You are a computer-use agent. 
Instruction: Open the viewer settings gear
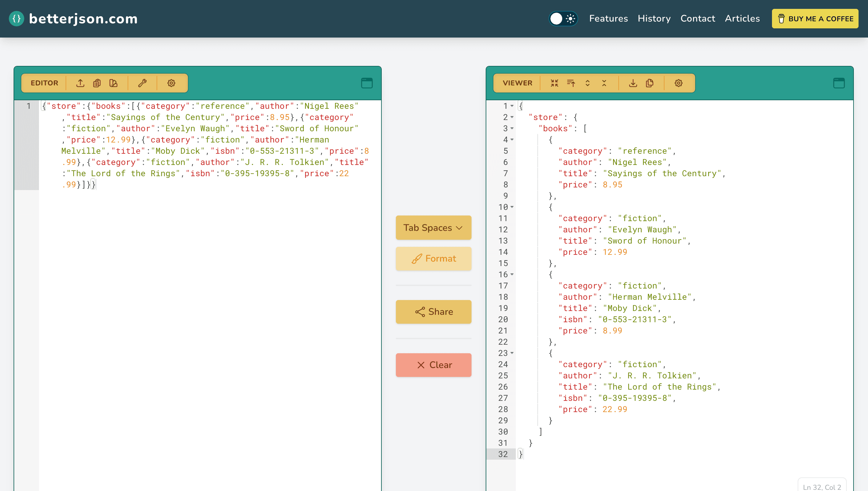tap(678, 83)
